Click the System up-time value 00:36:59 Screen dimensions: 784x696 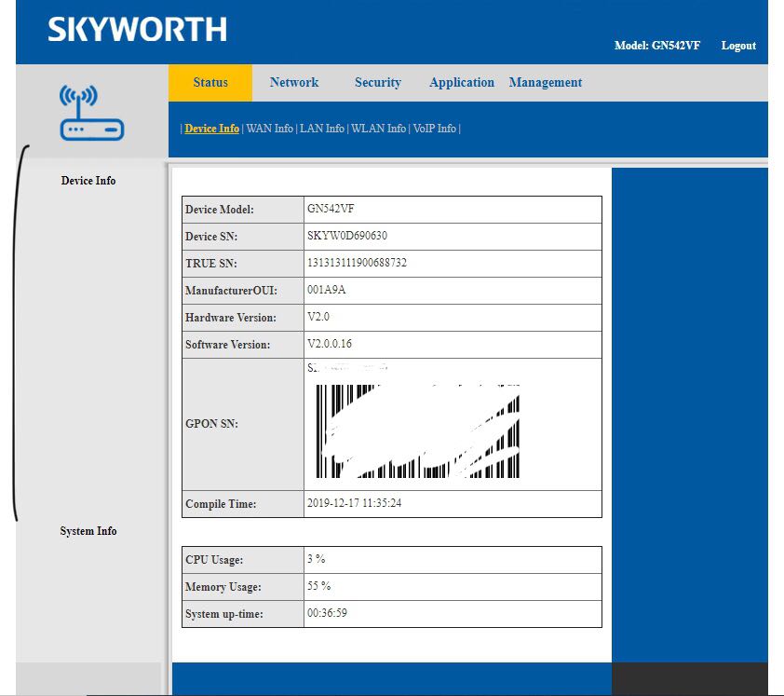327,613
